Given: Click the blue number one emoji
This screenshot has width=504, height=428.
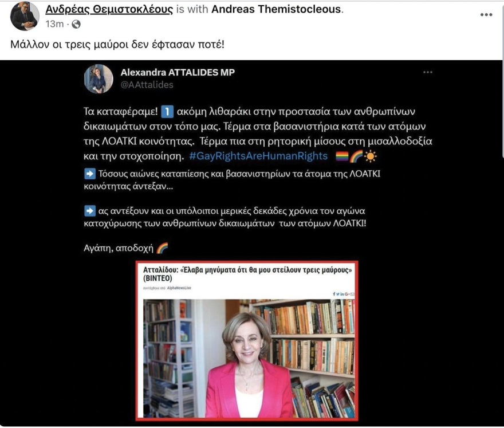Looking at the screenshot, I should (167, 112).
